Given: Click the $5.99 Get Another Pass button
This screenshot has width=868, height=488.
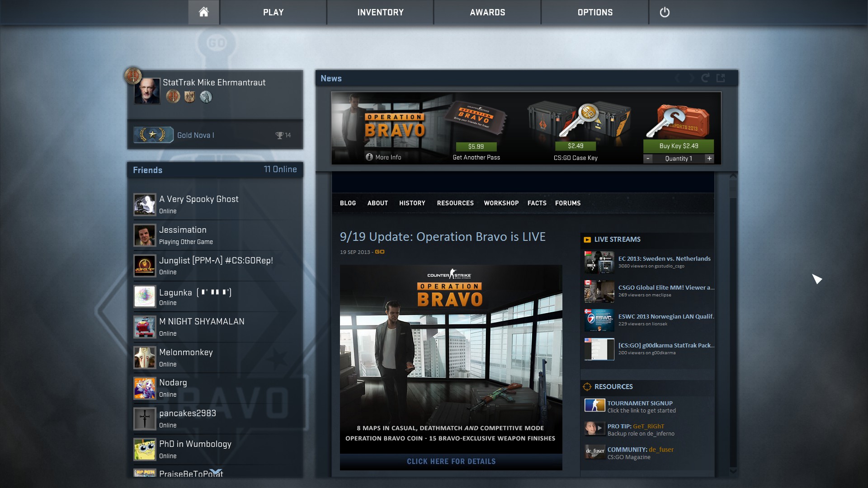Looking at the screenshot, I should click(x=476, y=146).
